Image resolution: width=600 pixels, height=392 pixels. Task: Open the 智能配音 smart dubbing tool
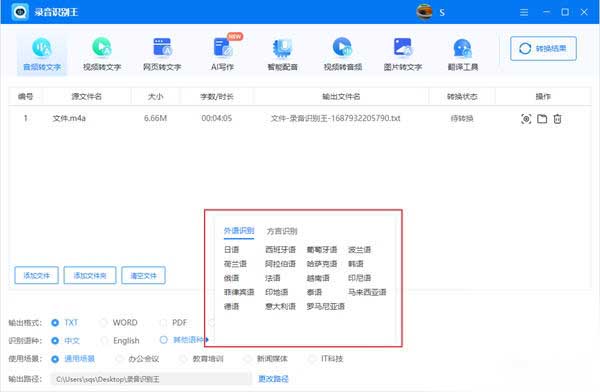pos(282,54)
